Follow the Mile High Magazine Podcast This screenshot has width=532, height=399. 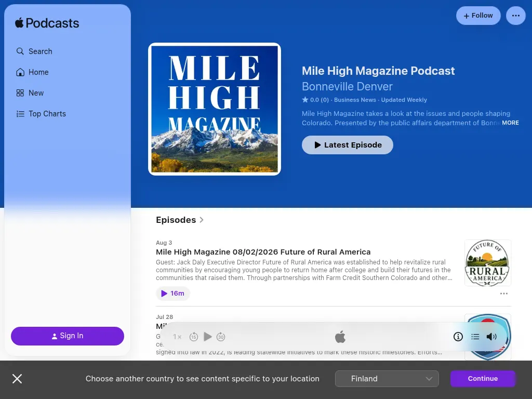point(478,16)
